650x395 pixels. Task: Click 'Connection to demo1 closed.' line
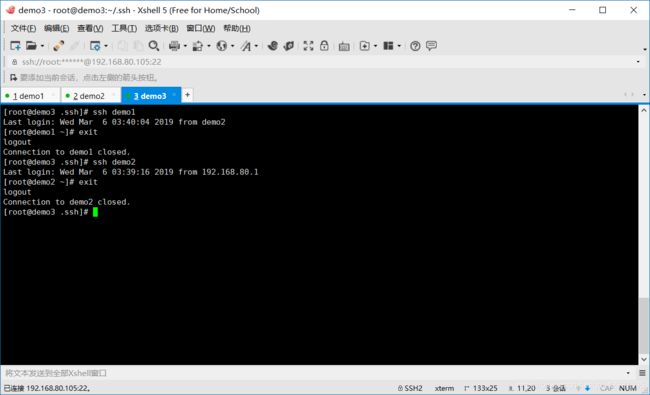(66, 152)
